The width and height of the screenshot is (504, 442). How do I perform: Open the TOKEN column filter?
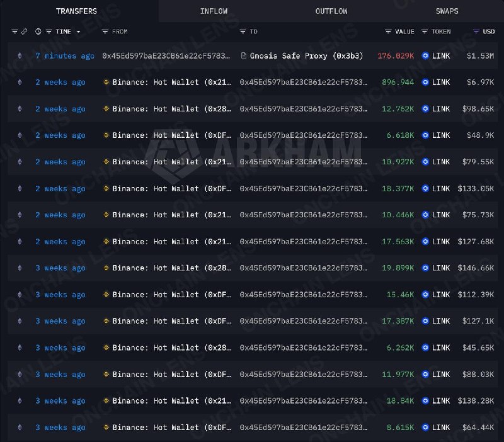(425, 31)
